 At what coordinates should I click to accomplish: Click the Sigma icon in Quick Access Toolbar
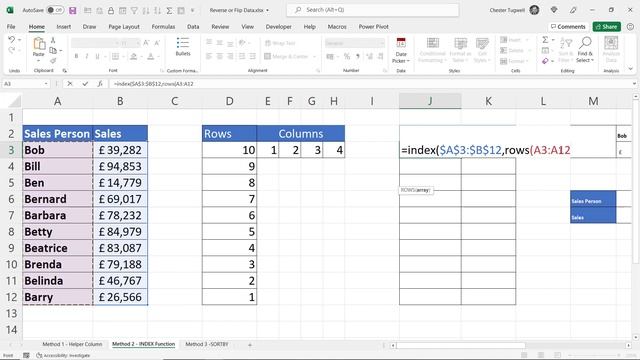[x=169, y=10]
